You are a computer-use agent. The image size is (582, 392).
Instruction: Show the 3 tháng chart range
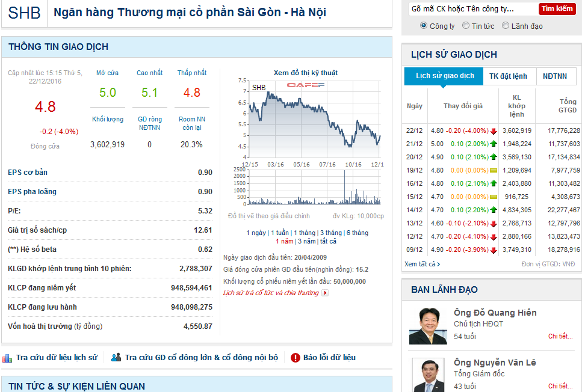(x=330, y=233)
